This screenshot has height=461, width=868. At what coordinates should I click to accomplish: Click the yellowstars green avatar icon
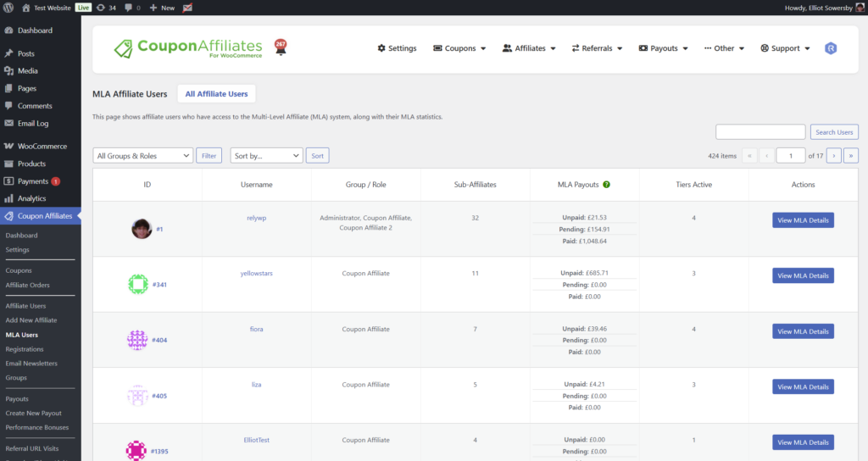click(x=137, y=284)
